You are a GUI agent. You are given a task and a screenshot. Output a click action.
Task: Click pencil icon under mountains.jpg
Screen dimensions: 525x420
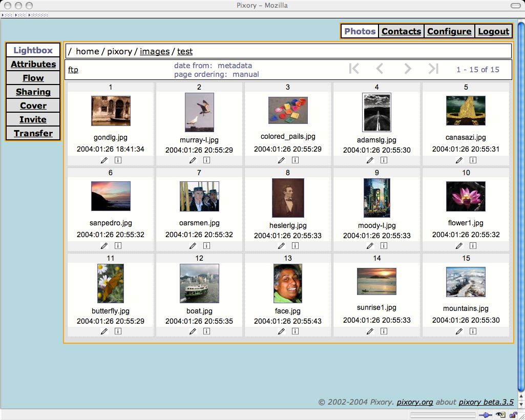point(459,331)
